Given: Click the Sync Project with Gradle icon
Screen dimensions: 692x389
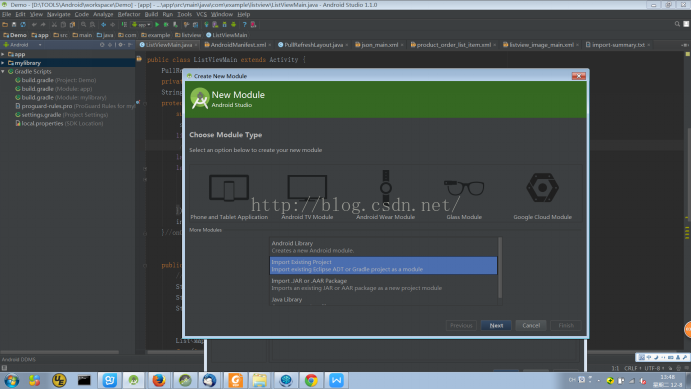Looking at the screenshot, I should [206, 25].
